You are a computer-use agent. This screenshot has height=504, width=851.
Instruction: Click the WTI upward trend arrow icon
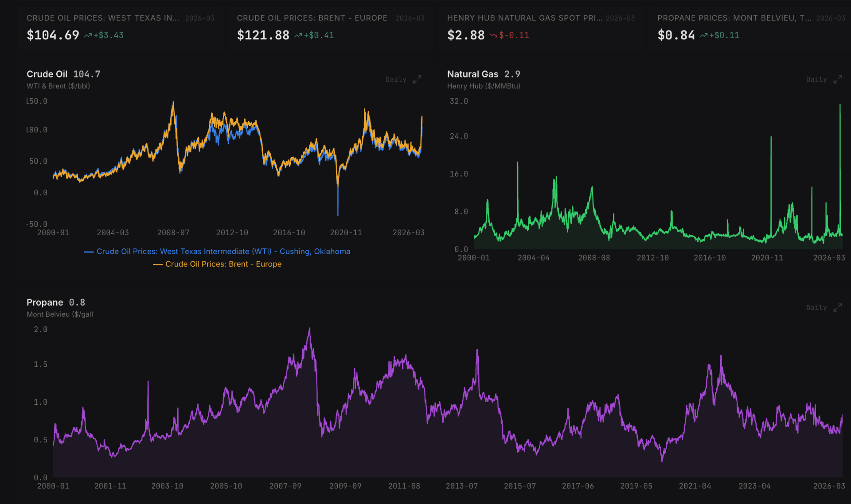(x=88, y=35)
